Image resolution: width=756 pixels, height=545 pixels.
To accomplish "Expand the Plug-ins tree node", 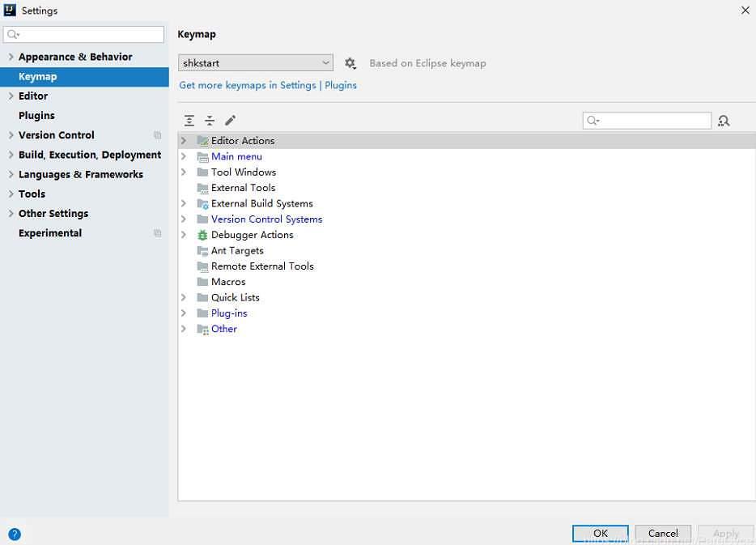I will 184,313.
